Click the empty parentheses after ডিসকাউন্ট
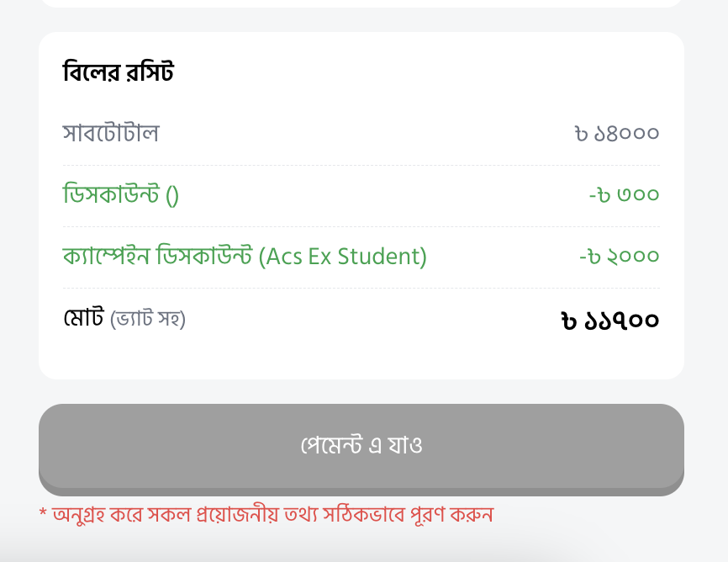This screenshot has width=728, height=562. tap(172, 196)
